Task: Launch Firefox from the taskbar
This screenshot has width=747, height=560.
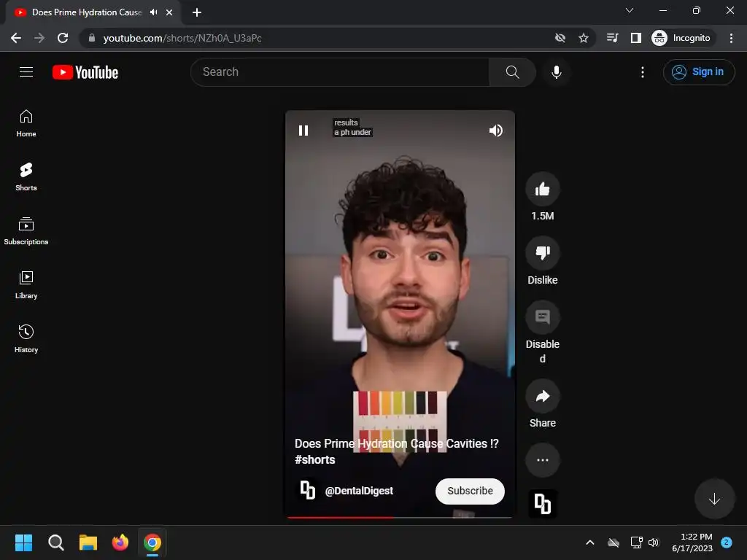Action: [120, 542]
